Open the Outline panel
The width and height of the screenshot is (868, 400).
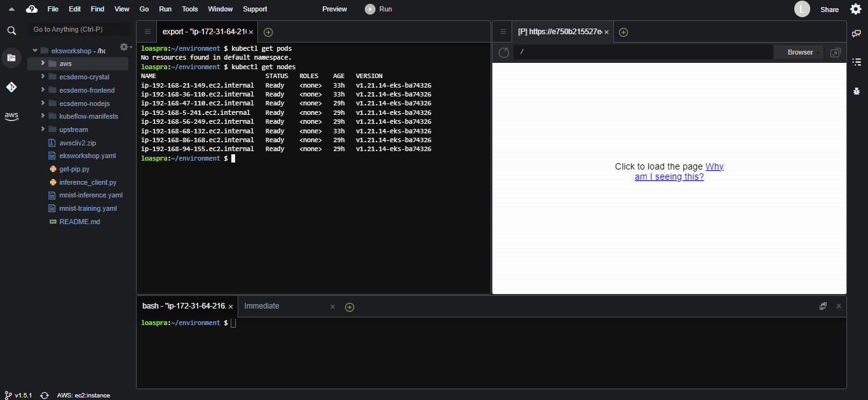click(857, 62)
